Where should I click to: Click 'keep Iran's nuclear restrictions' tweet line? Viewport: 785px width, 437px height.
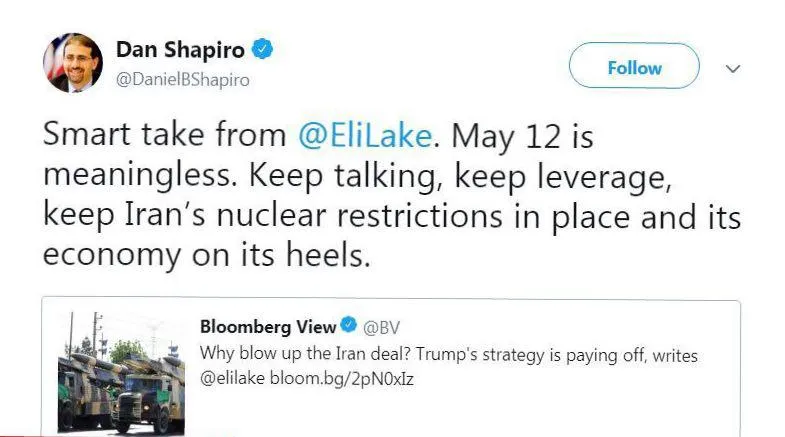273,216
